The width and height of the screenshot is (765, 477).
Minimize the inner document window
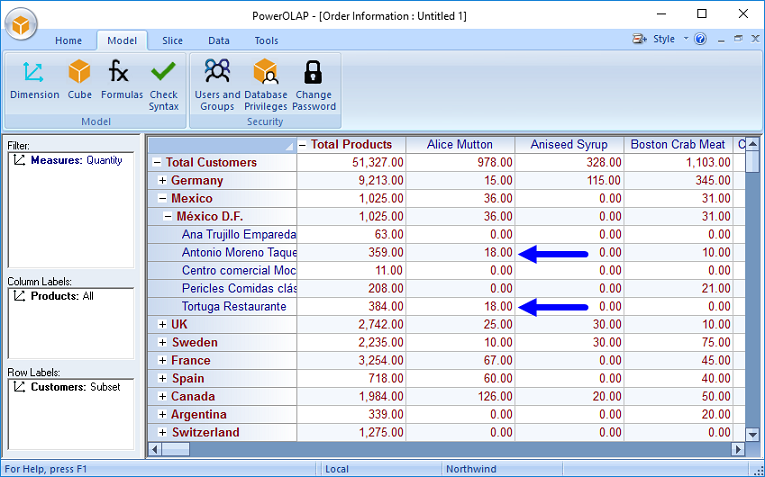721,39
